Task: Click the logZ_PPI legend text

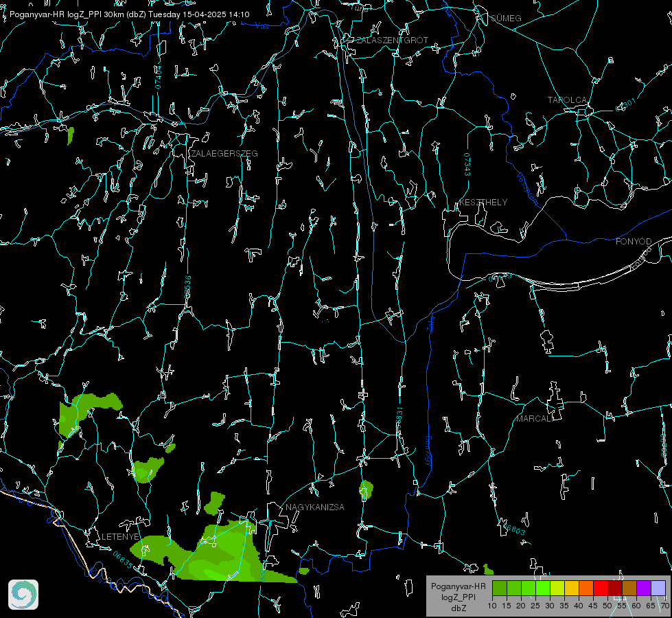Action: point(458,597)
